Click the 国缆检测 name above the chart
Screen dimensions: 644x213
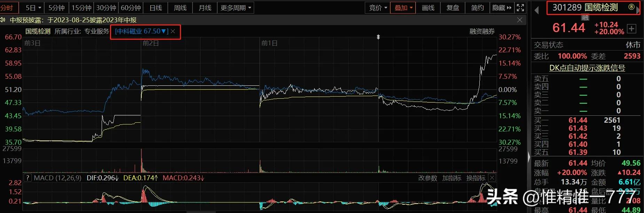[x=38, y=31]
